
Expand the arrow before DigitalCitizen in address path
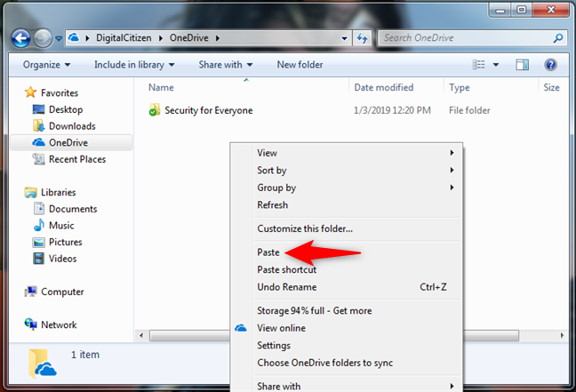pyautogui.click(x=87, y=38)
